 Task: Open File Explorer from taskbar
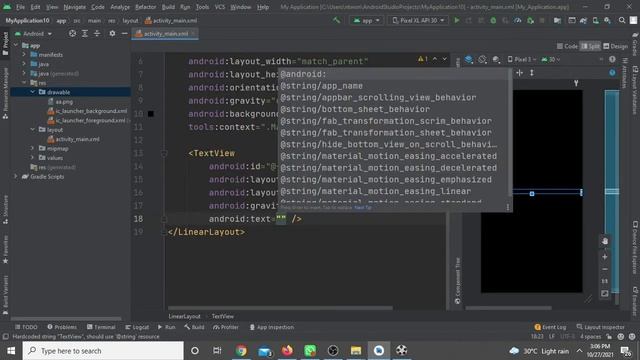(x=356, y=351)
